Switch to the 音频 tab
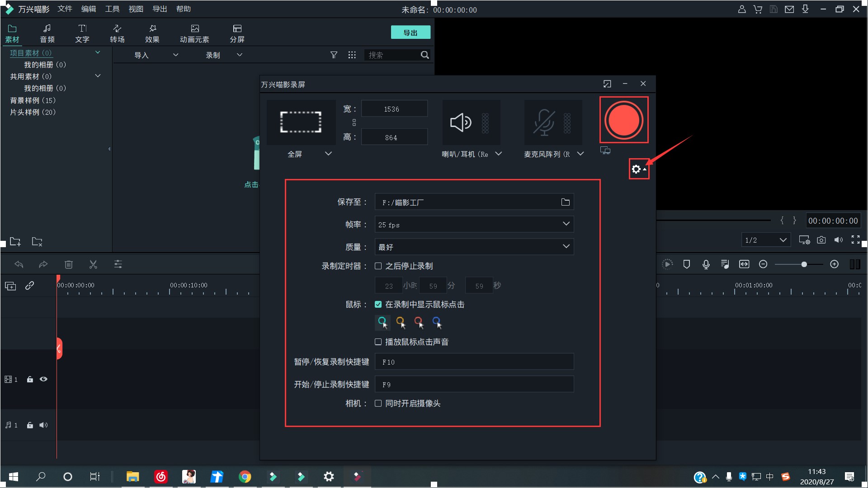Image resolution: width=868 pixels, height=488 pixels. click(47, 33)
